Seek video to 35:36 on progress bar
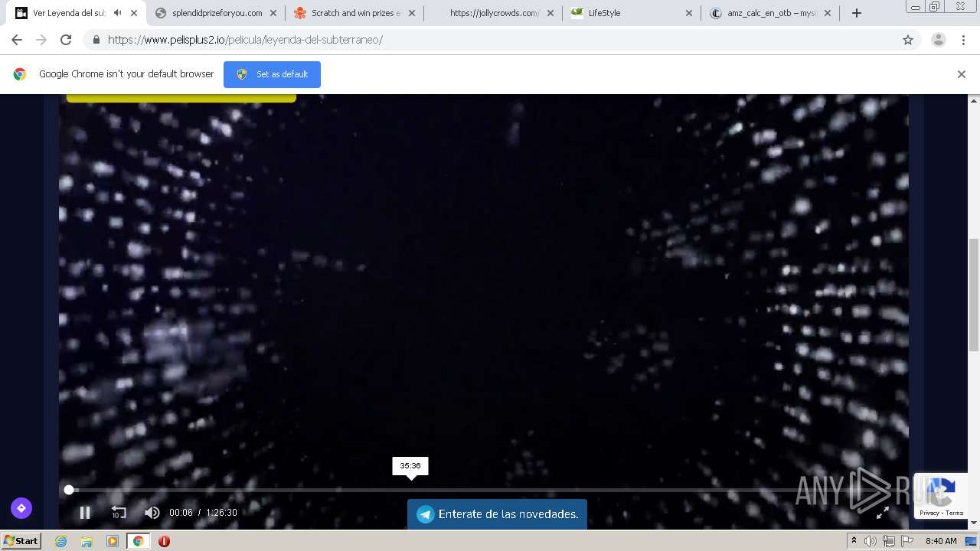This screenshot has width=980, height=551. coord(410,490)
